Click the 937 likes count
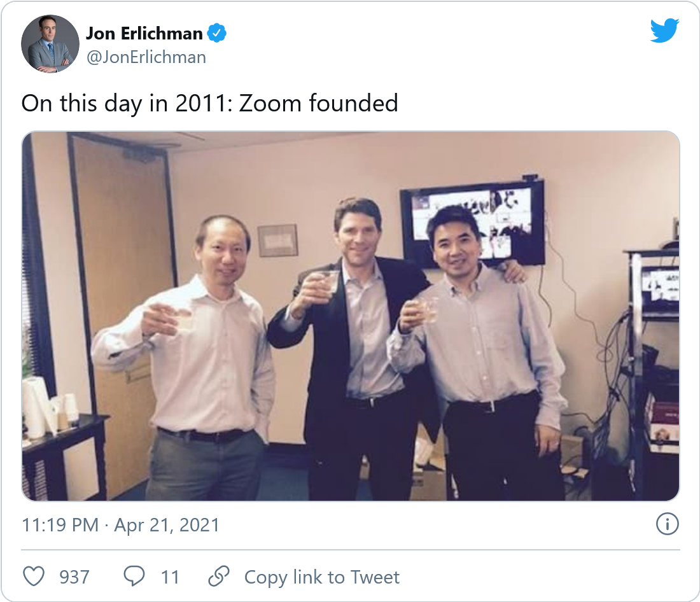This screenshot has height=602, width=700. [74, 577]
